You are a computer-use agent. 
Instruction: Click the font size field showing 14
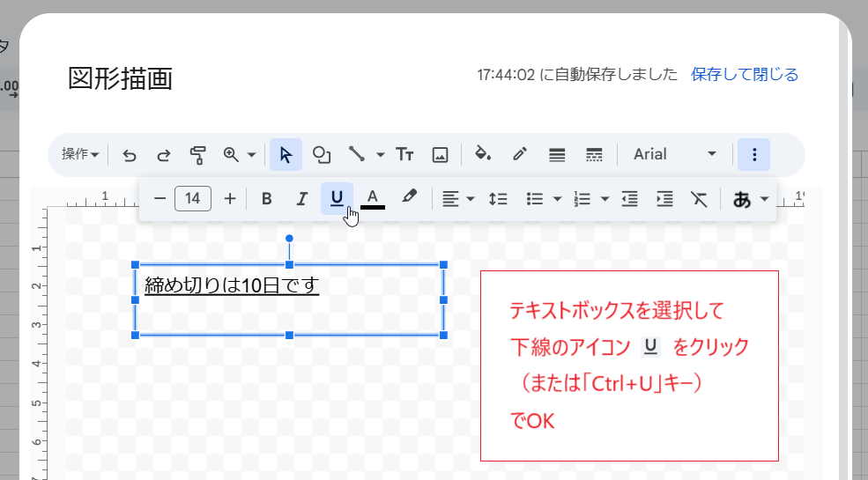coord(193,198)
